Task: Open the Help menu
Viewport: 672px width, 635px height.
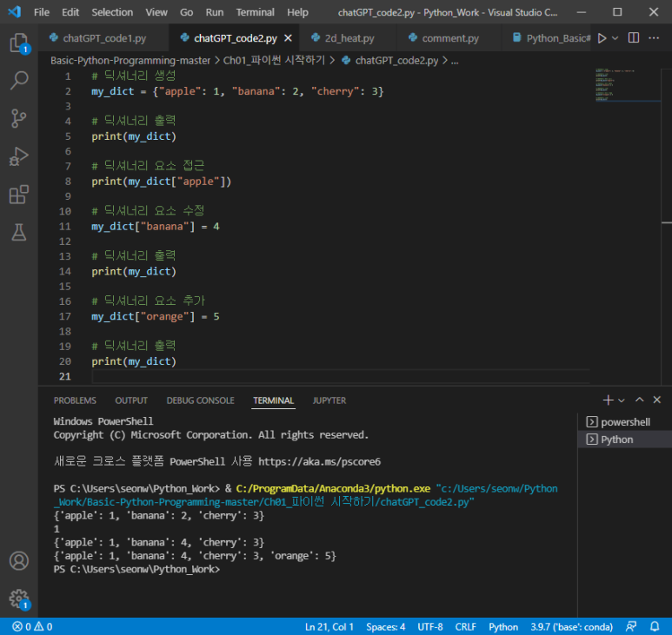Action: point(297,12)
